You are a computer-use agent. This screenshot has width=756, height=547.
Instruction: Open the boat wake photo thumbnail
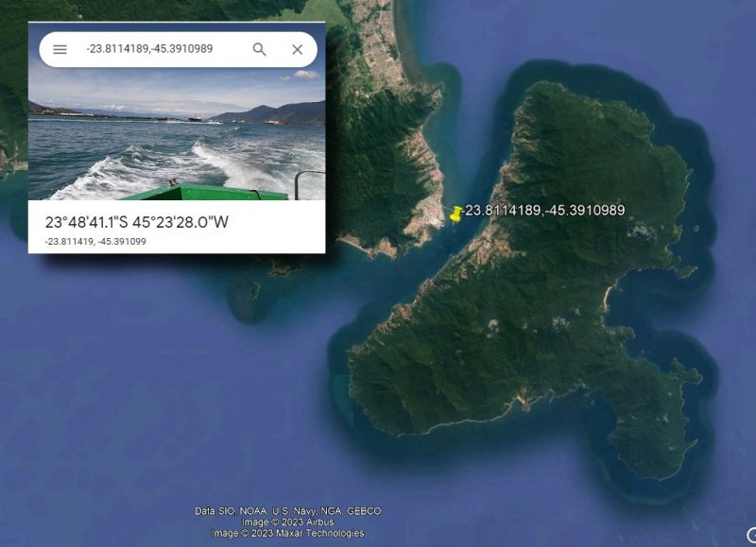177,134
